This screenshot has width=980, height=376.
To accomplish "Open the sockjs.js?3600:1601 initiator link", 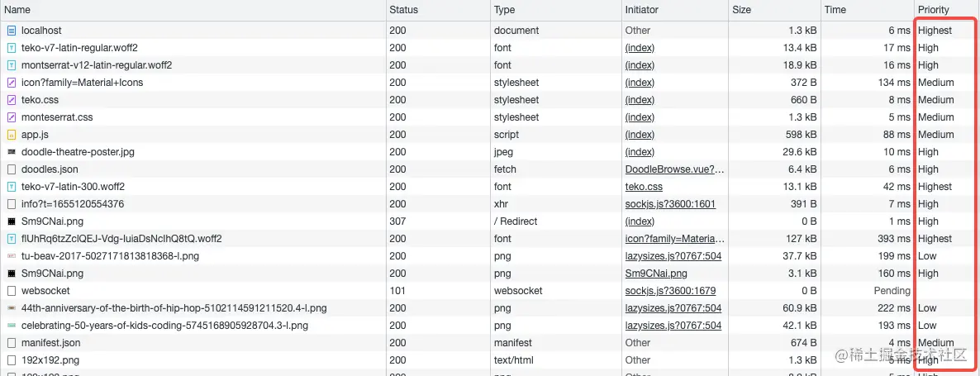I will tap(670, 204).
